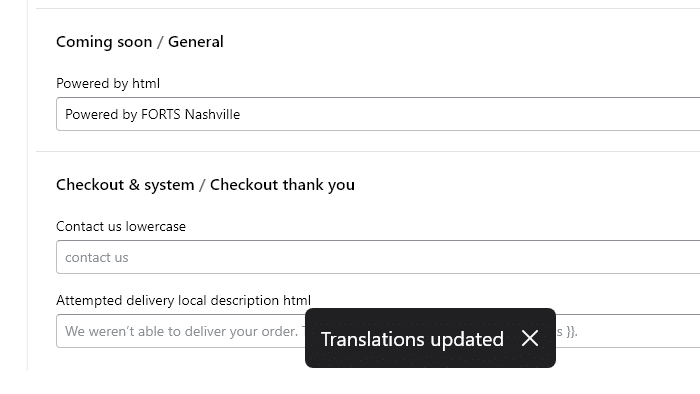Click the 'Powered by html' field label
Screen dimensions: 700x394
coord(108,83)
